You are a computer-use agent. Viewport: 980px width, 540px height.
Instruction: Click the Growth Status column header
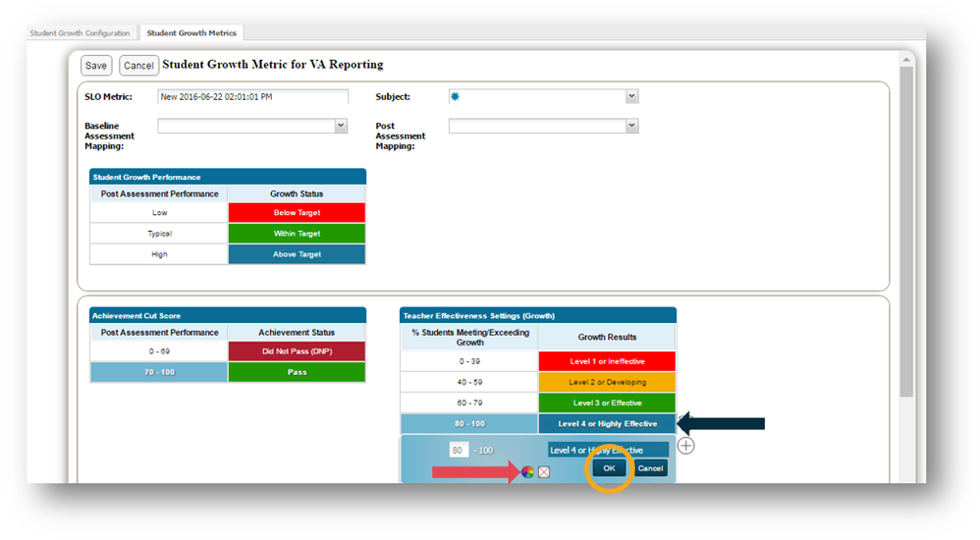[x=297, y=193]
